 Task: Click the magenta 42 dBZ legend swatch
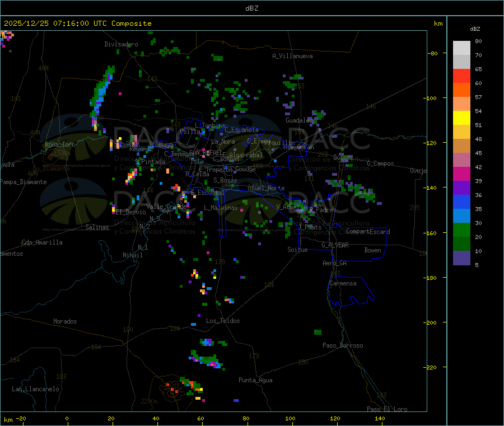(461, 174)
